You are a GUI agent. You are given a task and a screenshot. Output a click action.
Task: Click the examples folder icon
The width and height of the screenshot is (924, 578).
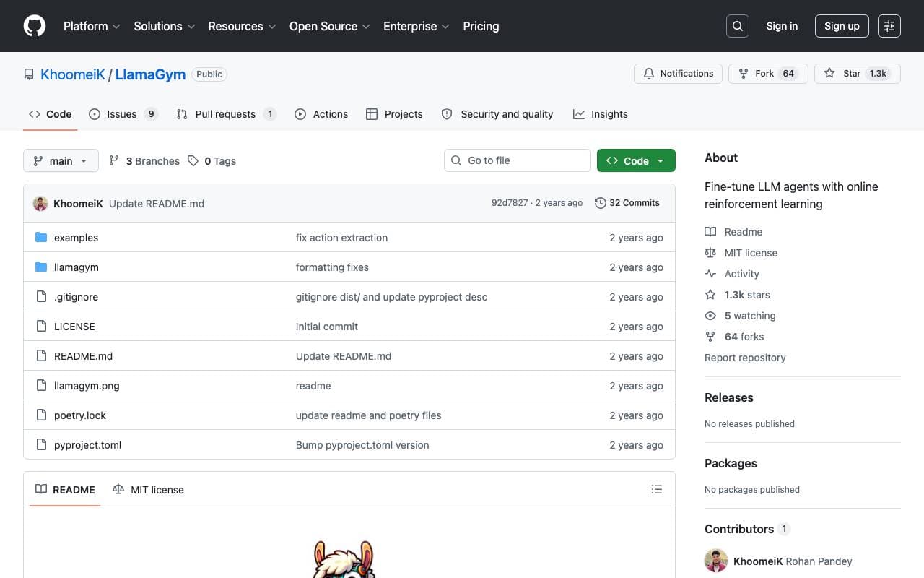(x=41, y=238)
